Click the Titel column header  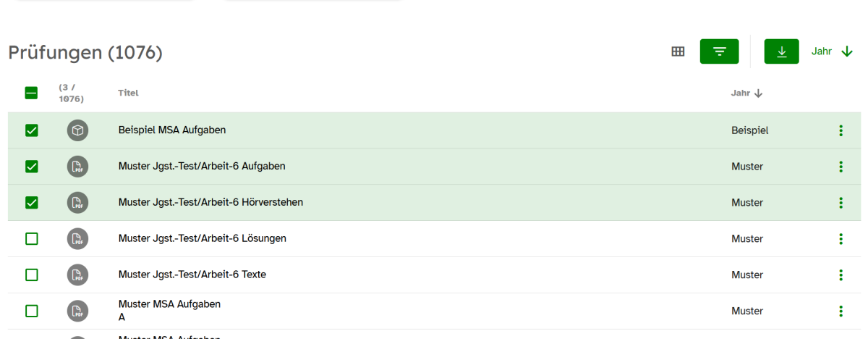pyautogui.click(x=128, y=93)
